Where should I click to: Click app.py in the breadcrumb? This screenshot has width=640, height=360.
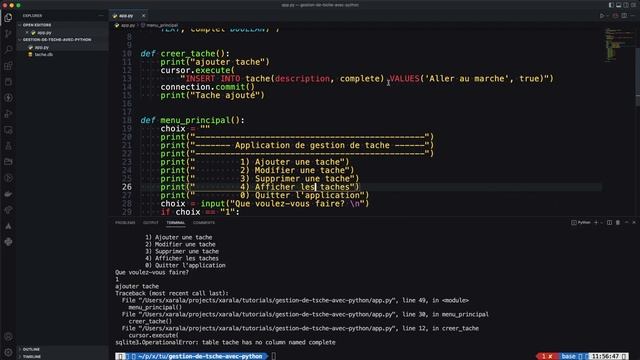coord(128,25)
